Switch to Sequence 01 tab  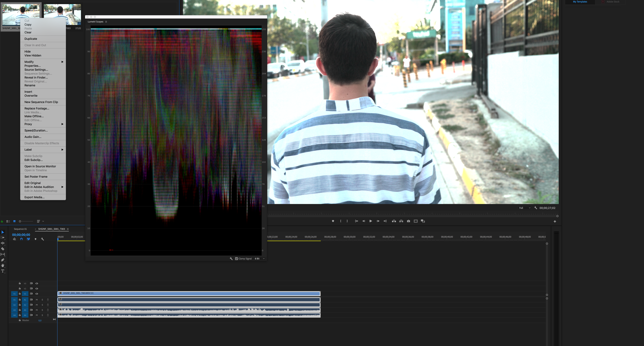(x=20, y=229)
